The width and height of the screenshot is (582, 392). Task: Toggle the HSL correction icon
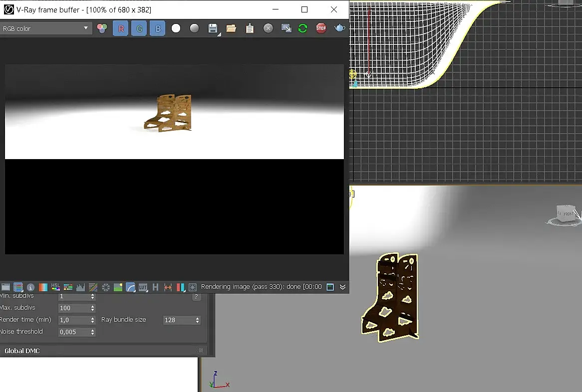point(56,287)
